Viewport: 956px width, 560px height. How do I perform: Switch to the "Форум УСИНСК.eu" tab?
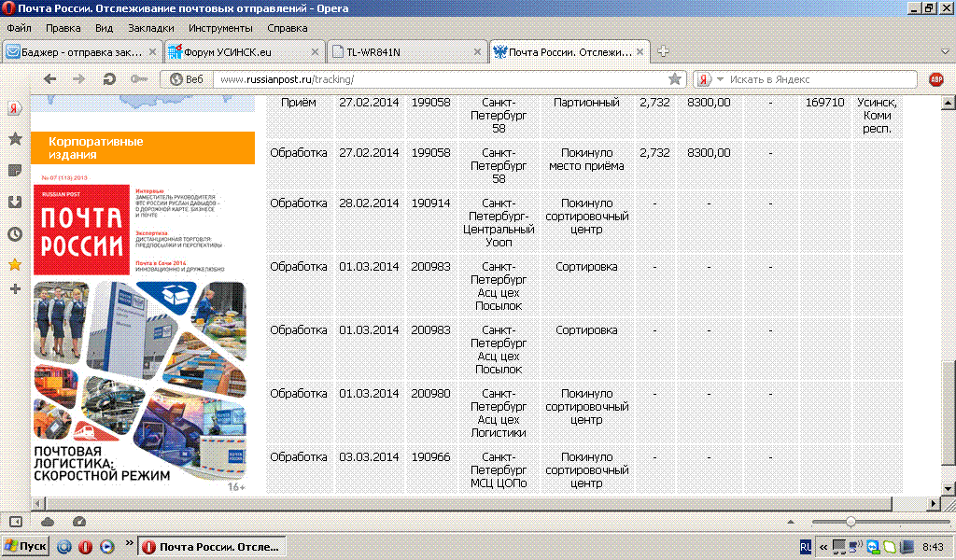(245, 51)
